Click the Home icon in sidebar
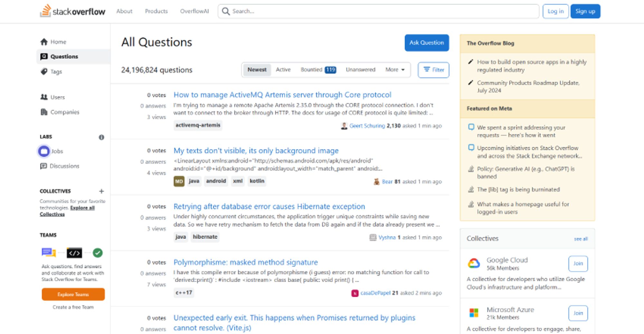This screenshot has width=644, height=334. (44, 42)
